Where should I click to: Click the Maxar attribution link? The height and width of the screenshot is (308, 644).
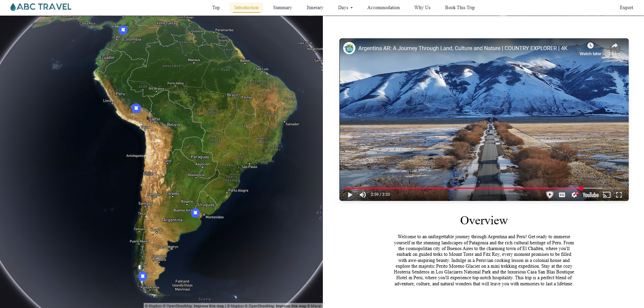click(314, 306)
